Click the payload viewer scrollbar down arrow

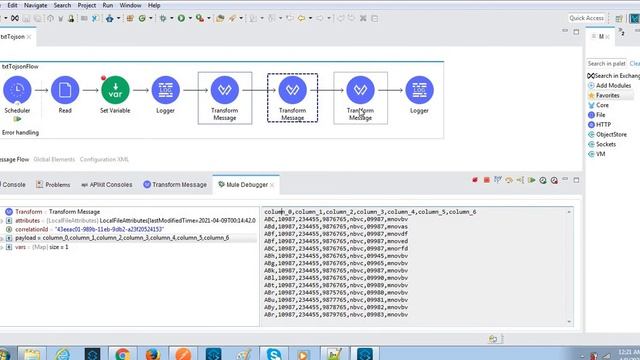click(x=569, y=322)
